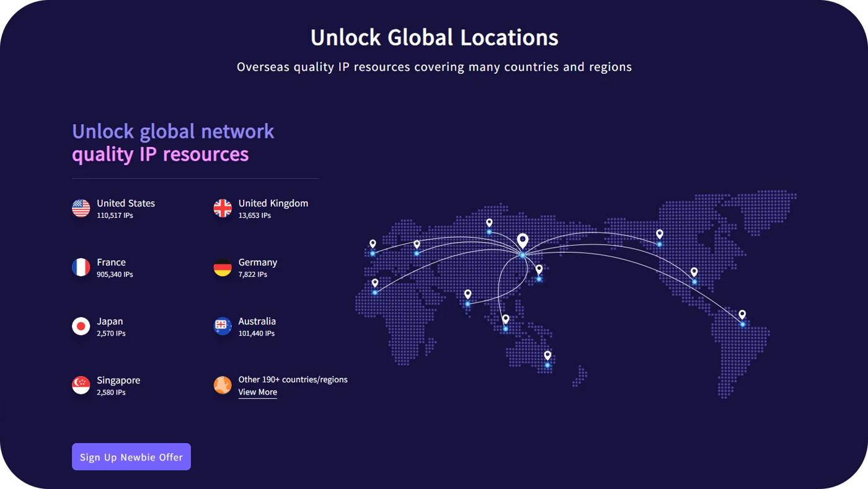This screenshot has width=868, height=489.
Task: Open the View More link
Action: pos(258,392)
